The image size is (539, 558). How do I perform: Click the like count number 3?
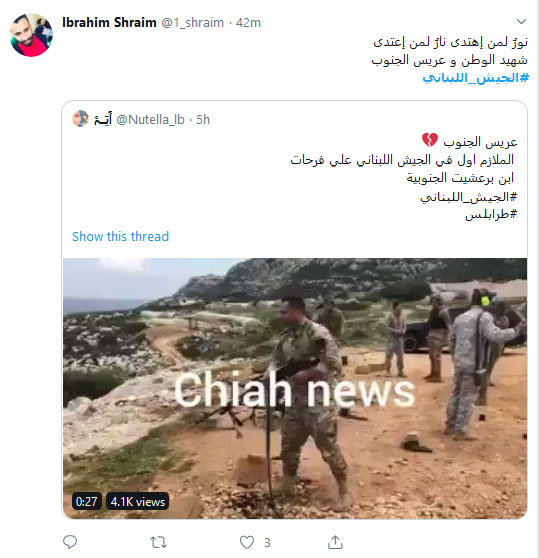click(267, 543)
